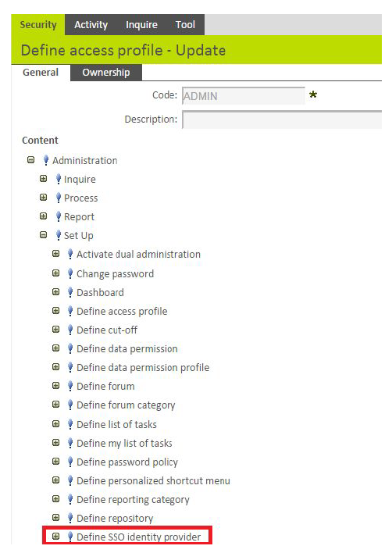This screenshot has width=392, height=553.
Task: Click the blue pin icon beside Administration
Action: tap(46, 160)
